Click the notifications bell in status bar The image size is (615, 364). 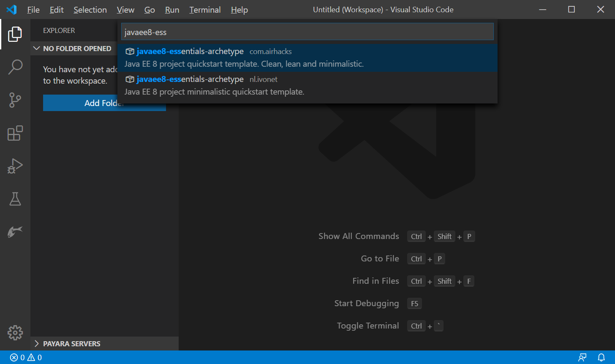(x=601, y=358)
